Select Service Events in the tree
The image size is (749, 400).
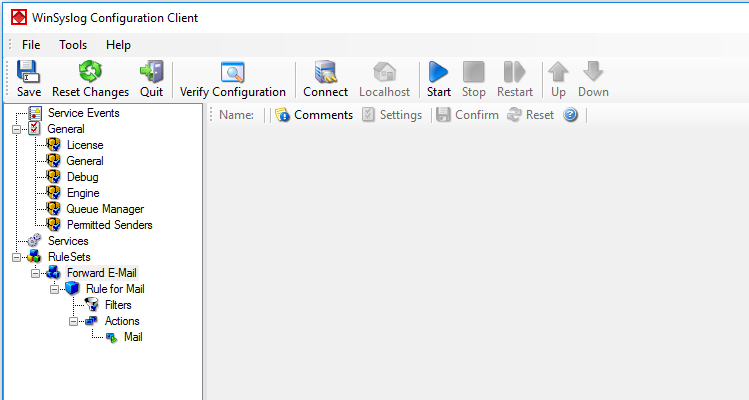(x=84, y=113)
